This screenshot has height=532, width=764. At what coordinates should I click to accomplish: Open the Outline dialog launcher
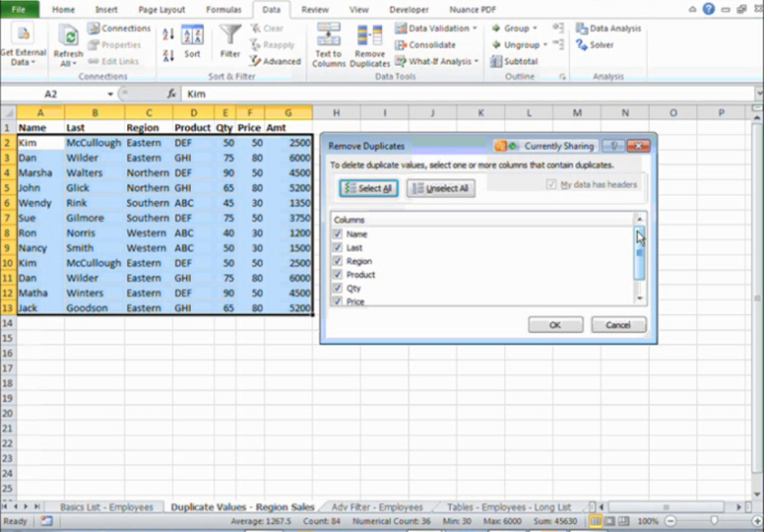(562, 77)
